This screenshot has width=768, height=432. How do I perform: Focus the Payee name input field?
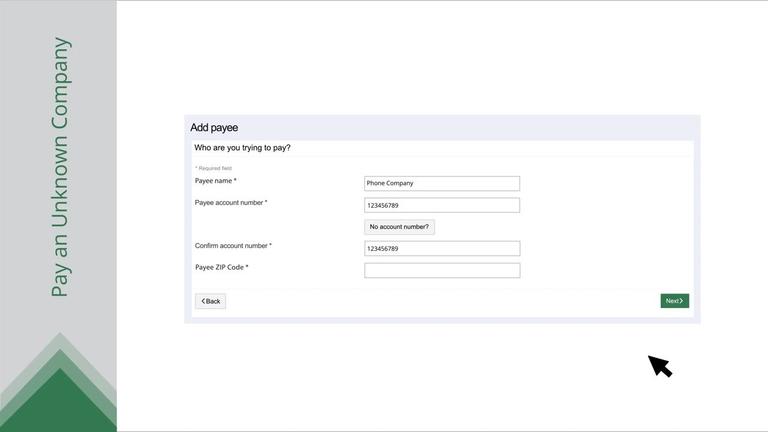tap(442, 183)
